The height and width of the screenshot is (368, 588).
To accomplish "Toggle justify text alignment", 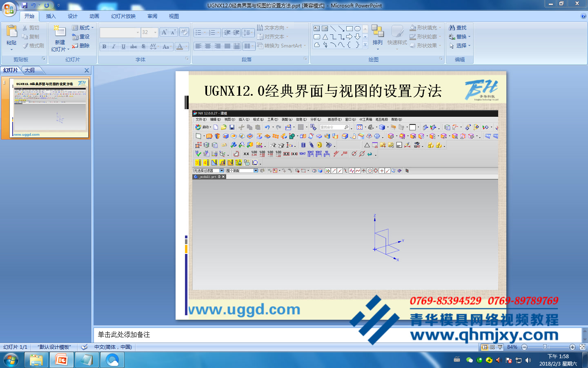I will click(x=227, y=46).
